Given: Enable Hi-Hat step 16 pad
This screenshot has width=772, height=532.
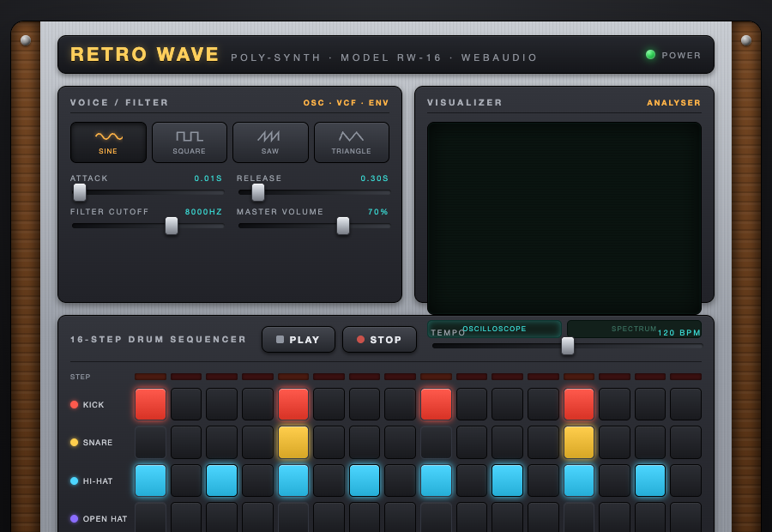Looking at the screenshot, I should 686,481.
